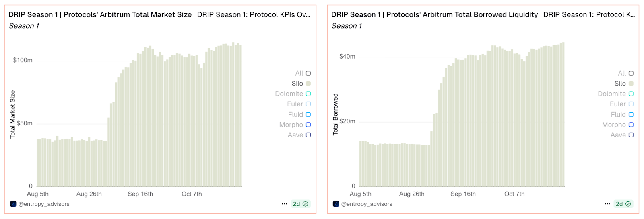The image size is (644, 219).
Task: Click the 2d refresh status badge on Market Size chart
Action: click(301, 204)
